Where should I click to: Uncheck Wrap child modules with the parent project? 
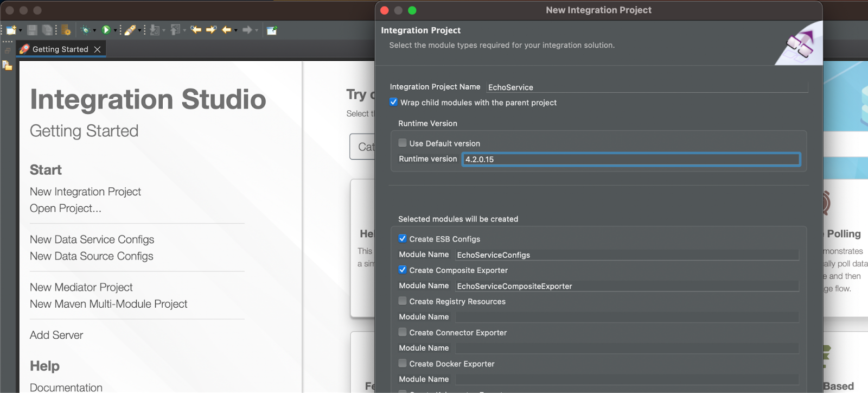pos(393,102)
